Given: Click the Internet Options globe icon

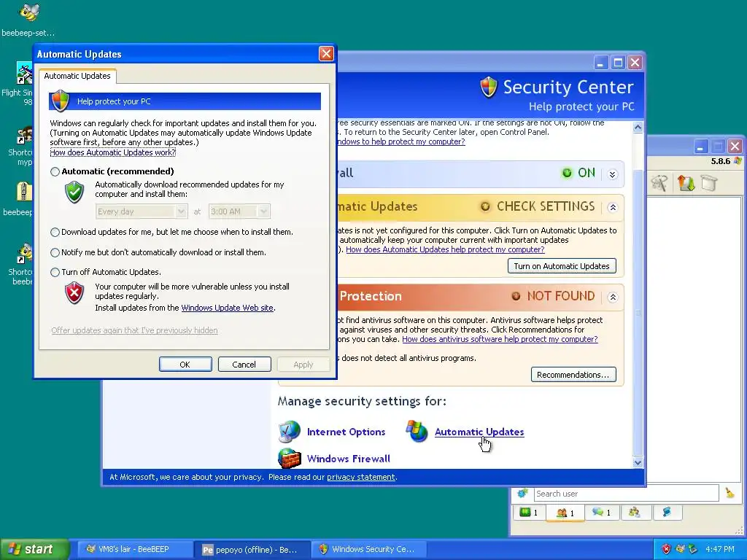Looking at the screenshot, I should click(x=289, y=432).
